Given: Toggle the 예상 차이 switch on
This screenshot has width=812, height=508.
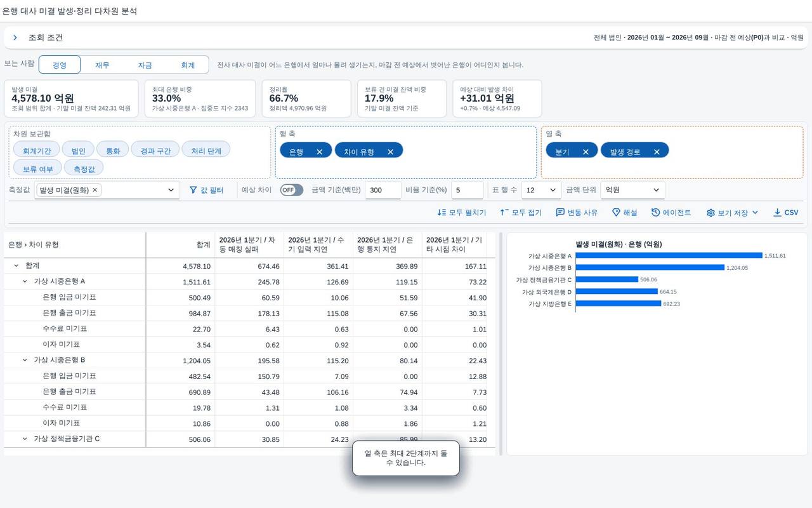Looking at the screenshot, I should coord(292,190).
